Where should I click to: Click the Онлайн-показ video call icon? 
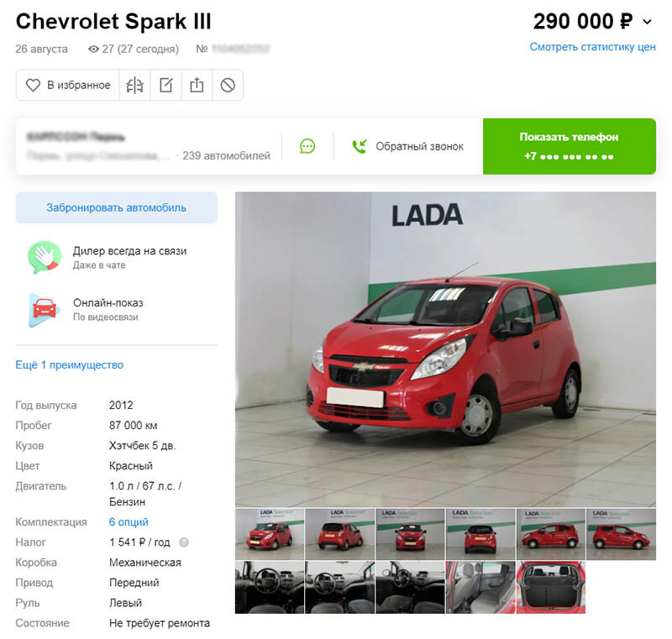[43, 310]
